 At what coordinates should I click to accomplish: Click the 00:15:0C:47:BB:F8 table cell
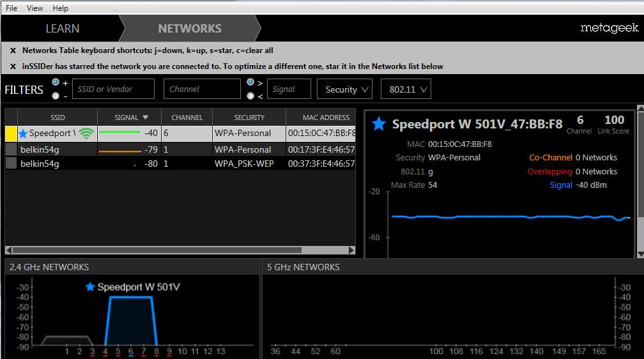(x=321, y=133)
